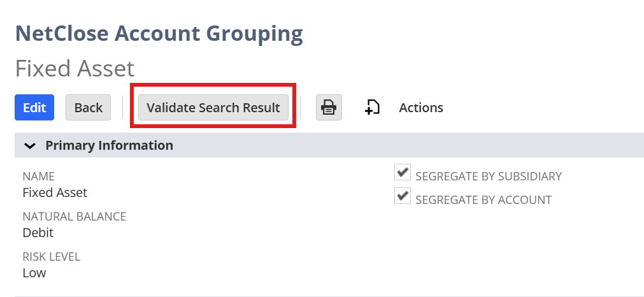Select the NetClose Account Grouping page heading
Viewport: 644px width, 297px height.
[x=159, y=33]
